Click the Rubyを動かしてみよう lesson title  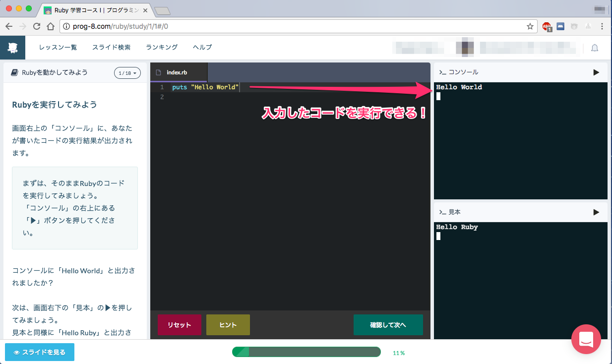pyautogui.click(x=55, y=72)
